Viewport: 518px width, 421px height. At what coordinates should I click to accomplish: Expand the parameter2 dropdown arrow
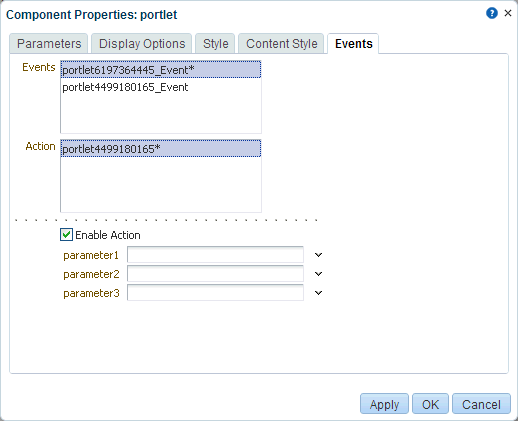click(318, 274)
